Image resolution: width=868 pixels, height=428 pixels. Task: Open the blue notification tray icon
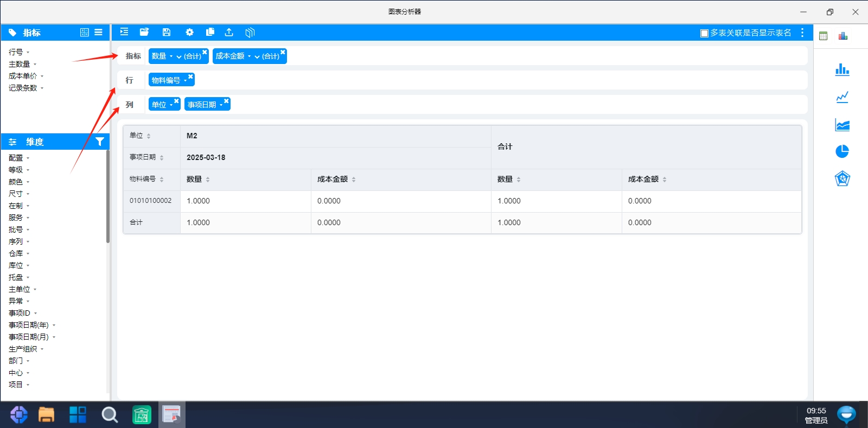(x=846, y=414)
